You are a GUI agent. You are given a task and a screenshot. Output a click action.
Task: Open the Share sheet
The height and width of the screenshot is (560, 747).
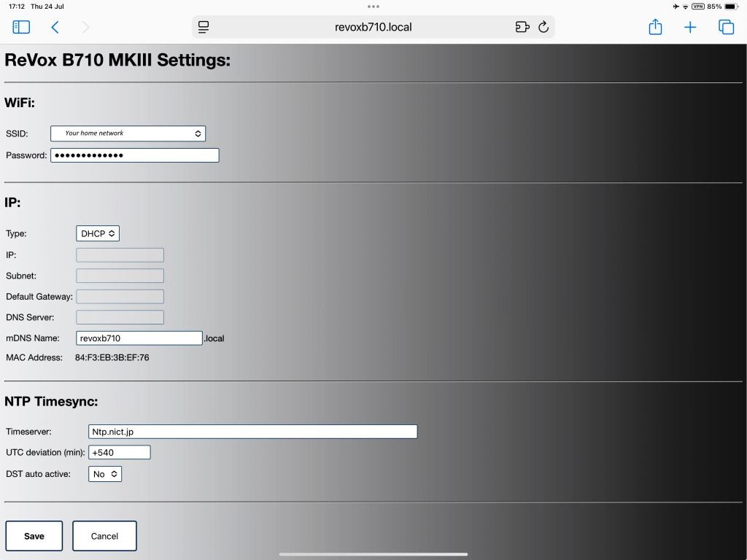coord(655,27)
